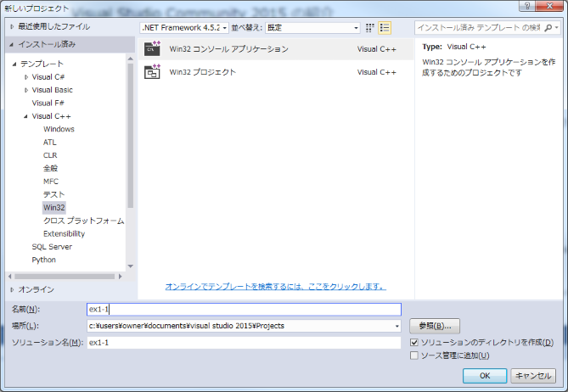Click the solution name input field
Image resolution: width=568 pixels, height=392 pixels.
(x=245, y=343)
